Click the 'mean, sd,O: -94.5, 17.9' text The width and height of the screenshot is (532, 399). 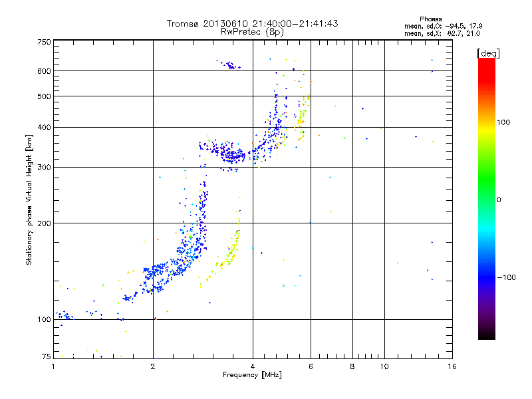443,26
